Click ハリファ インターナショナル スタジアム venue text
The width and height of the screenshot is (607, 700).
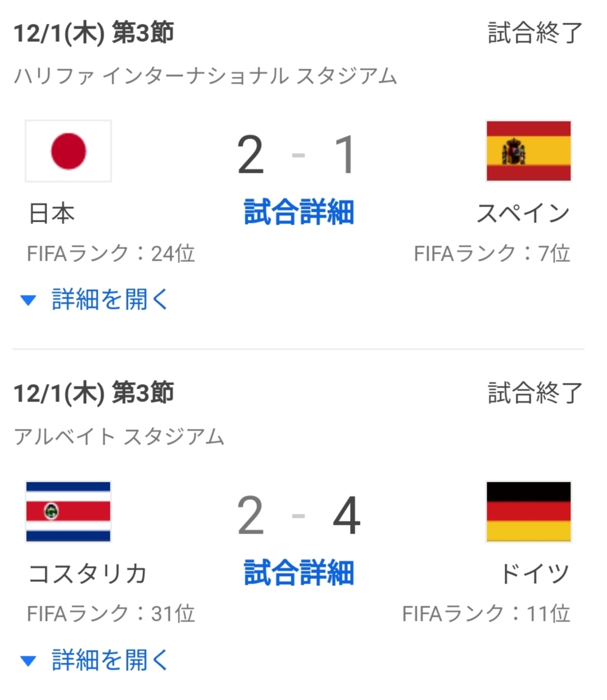[x=205, y=76]
